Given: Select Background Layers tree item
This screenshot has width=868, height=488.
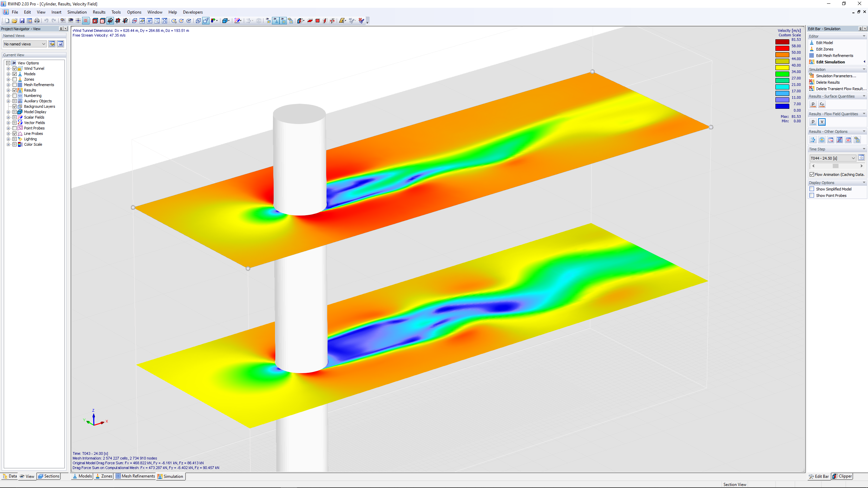Looking at the screenshot, I should click(39, 106).
